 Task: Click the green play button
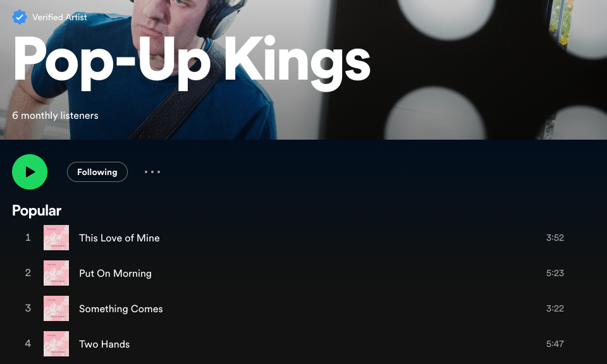point(30,172)
